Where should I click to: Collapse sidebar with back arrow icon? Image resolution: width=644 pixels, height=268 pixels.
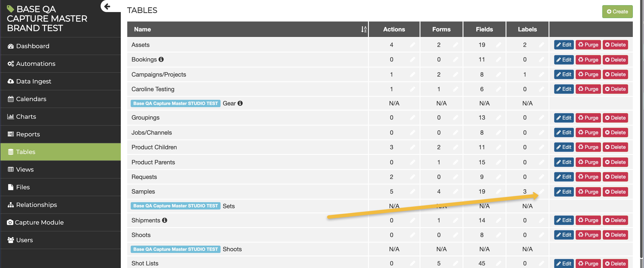107,6
